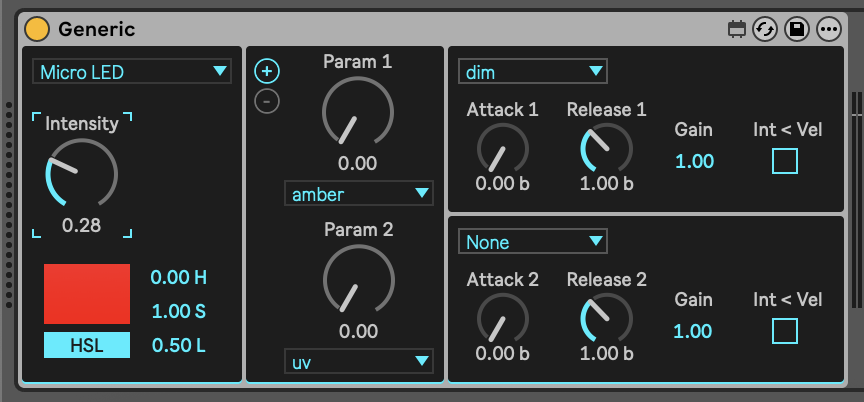Click the HSL color mode button
864x402 pixels.
tap(87, 345)
